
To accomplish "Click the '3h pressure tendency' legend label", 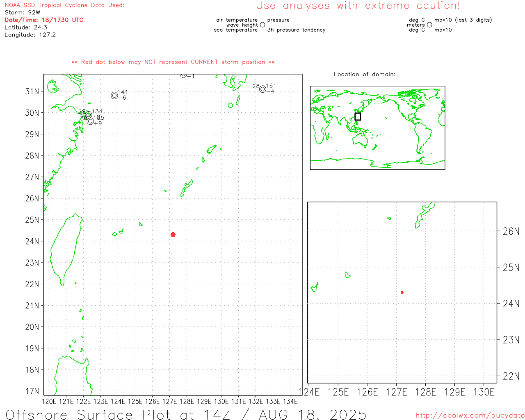I will [x=297, y=30].
